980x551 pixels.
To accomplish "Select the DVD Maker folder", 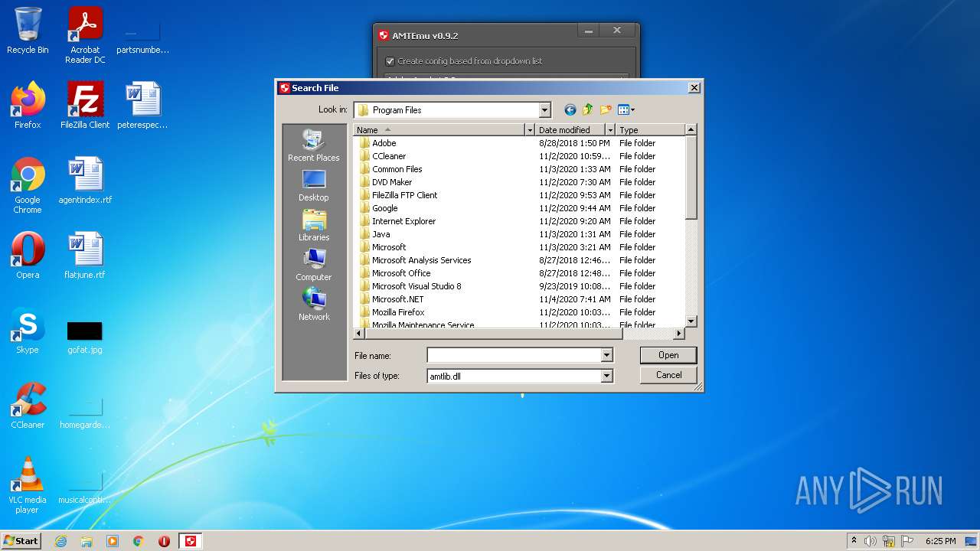I will pos(385,182).
